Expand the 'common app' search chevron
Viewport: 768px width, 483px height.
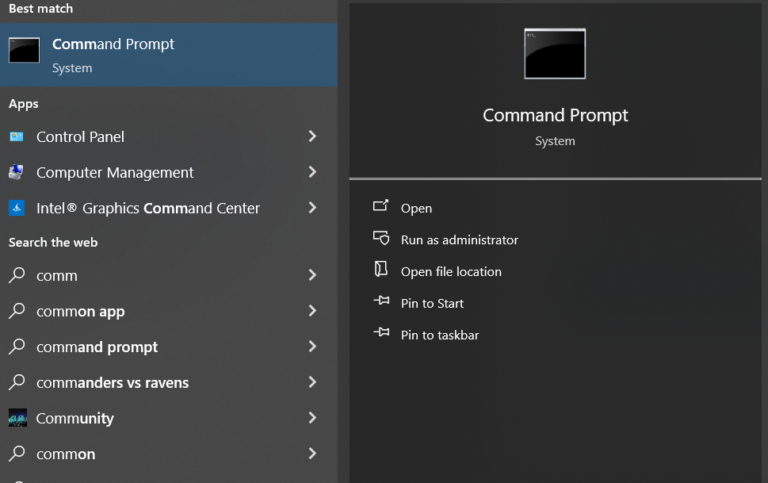(312, 311)
